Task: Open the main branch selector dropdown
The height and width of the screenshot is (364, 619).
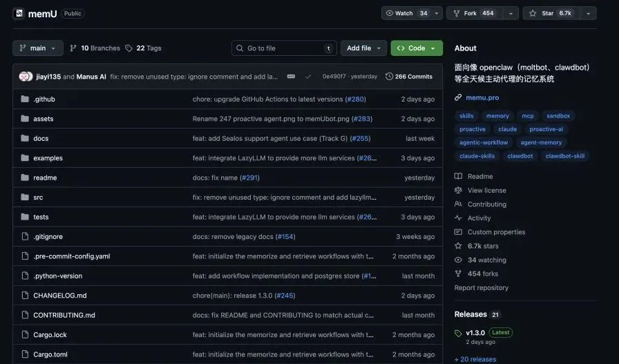Action: pyautogui.click(x=38, y=48)
